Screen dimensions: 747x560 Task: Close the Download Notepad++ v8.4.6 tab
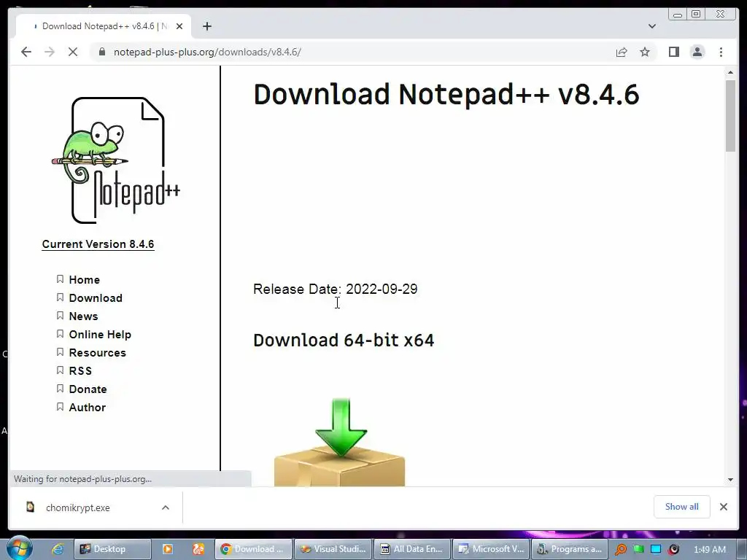(179, 26)
